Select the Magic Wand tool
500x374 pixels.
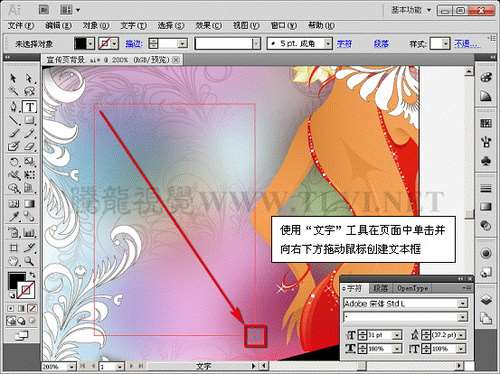tap(13, 91)
